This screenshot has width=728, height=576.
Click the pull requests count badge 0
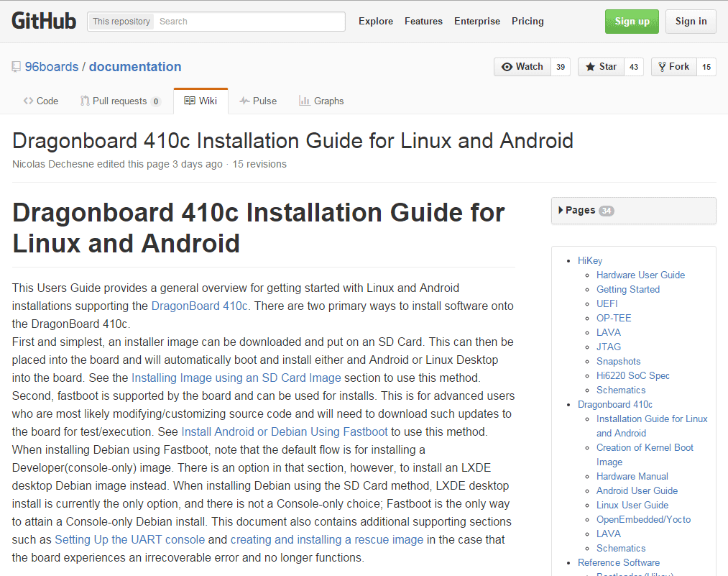155,101
